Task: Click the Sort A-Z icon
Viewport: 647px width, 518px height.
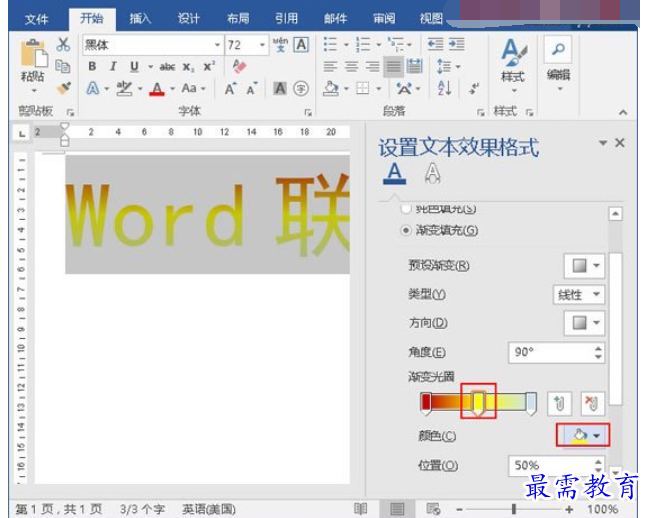Action: tap(444, 88)
